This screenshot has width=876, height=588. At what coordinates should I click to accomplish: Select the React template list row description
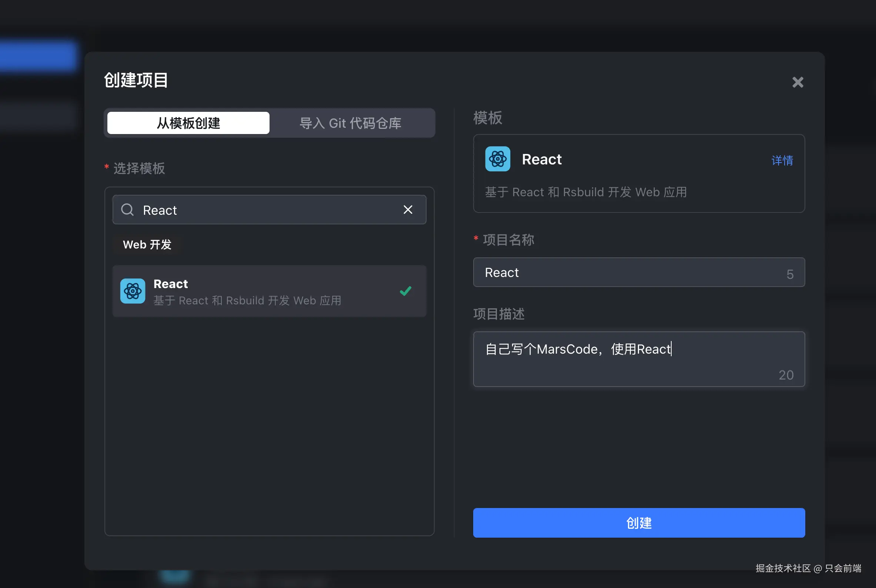[x=247, y=301]
